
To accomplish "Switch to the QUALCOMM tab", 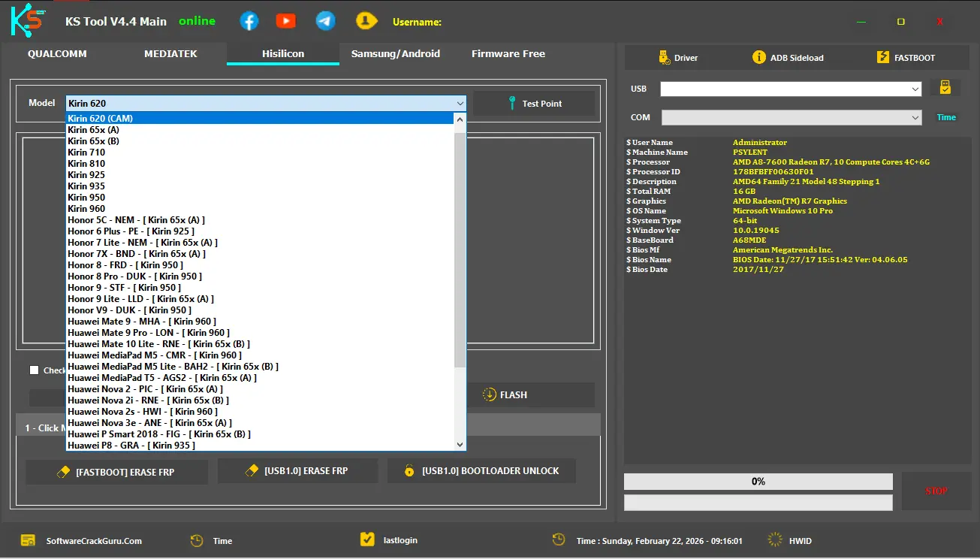I will (57, 54).
